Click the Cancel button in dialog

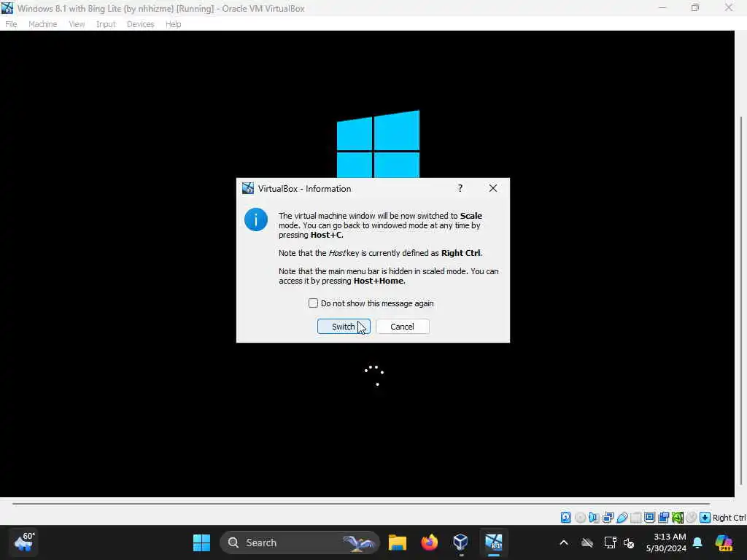(403, 327)
